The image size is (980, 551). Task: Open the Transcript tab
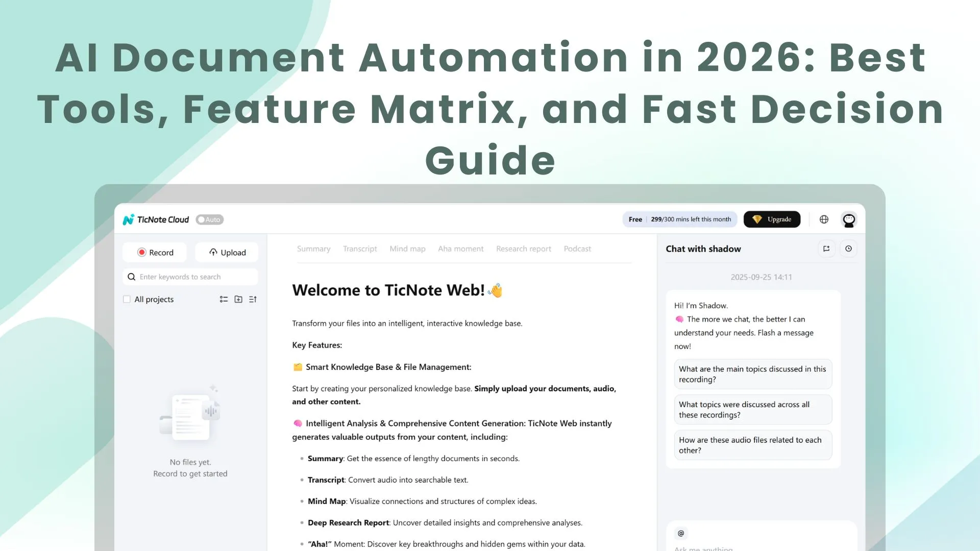pos(360,248)
